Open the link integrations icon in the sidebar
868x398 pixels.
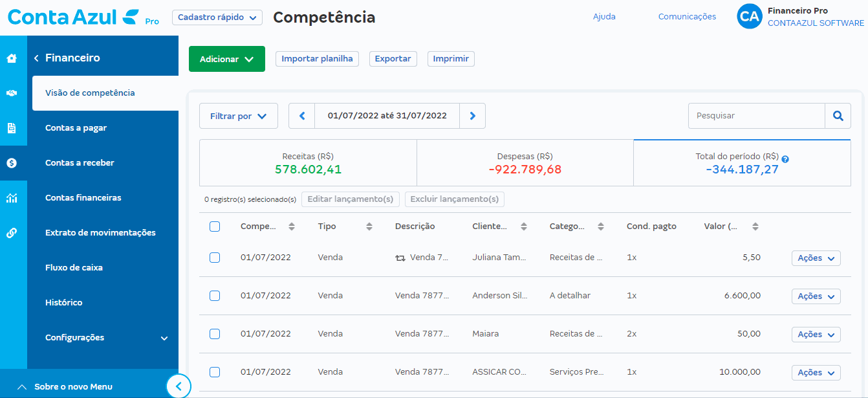click(x=12, y=233)
